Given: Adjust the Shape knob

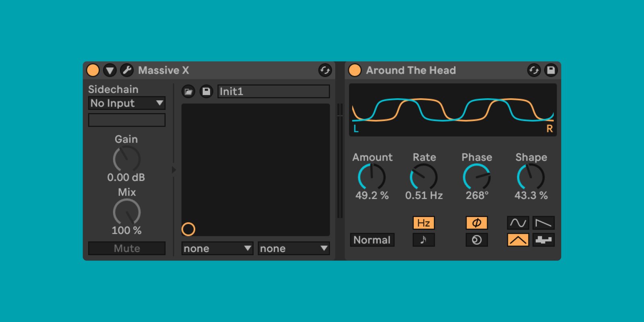Looking at the screenshot, I should [531, 177].
